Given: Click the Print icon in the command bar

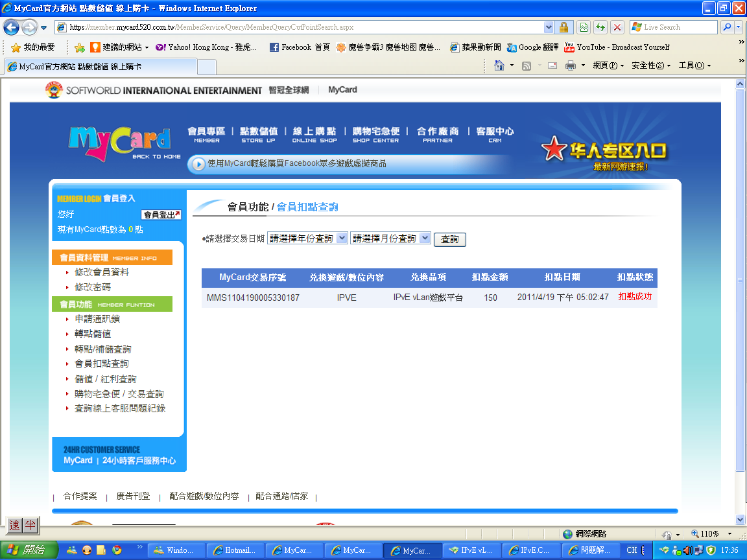Looking at the screenshot, I should (x=571, y=65).
